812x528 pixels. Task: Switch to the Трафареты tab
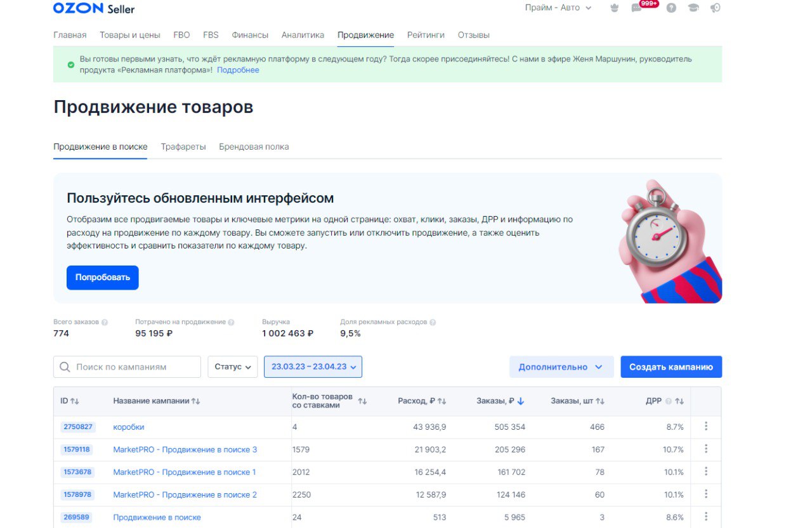point(183,146)
